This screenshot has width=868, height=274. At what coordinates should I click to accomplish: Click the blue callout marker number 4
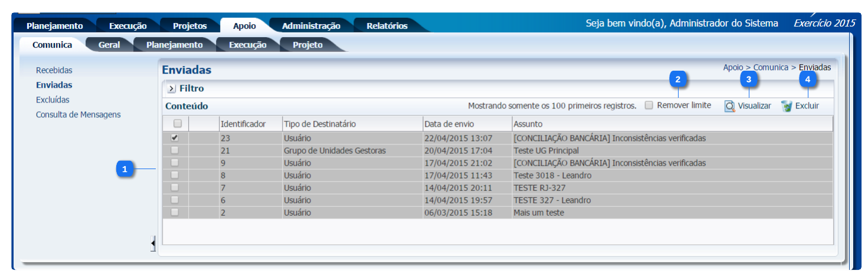[x=808, y=79]
